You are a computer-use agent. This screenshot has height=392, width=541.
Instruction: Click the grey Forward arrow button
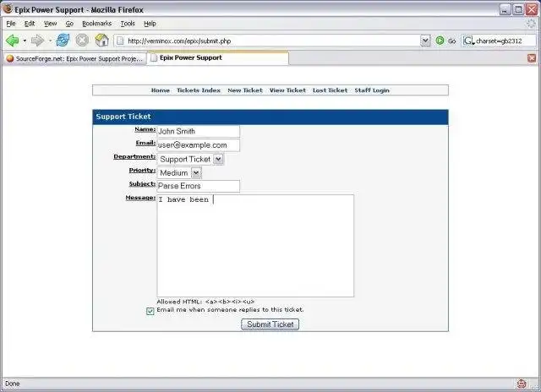(x=37, y=41)
